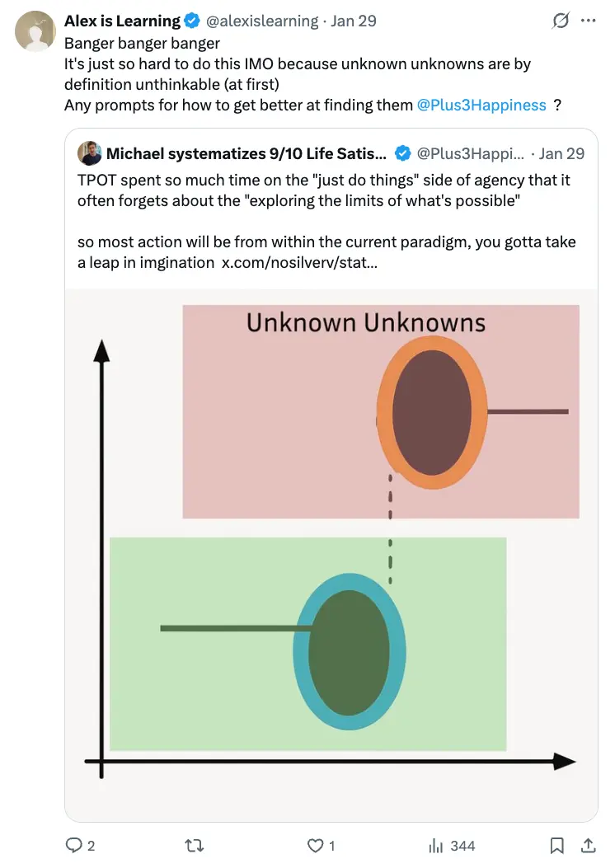Screen dimensions: 615x868
Task: Click Alex's blue verified badge
Action: pos(193,21)
